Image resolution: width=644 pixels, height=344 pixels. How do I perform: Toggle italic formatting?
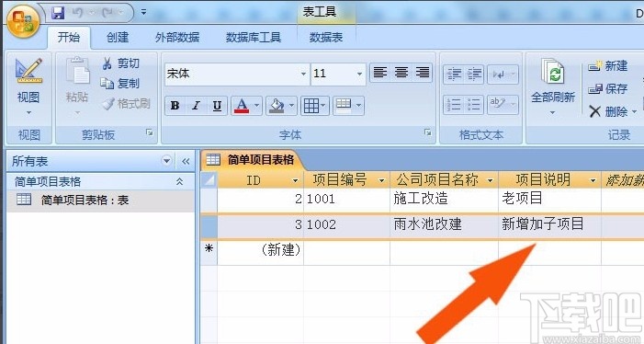pyautogui.click(x=196, y=106)
